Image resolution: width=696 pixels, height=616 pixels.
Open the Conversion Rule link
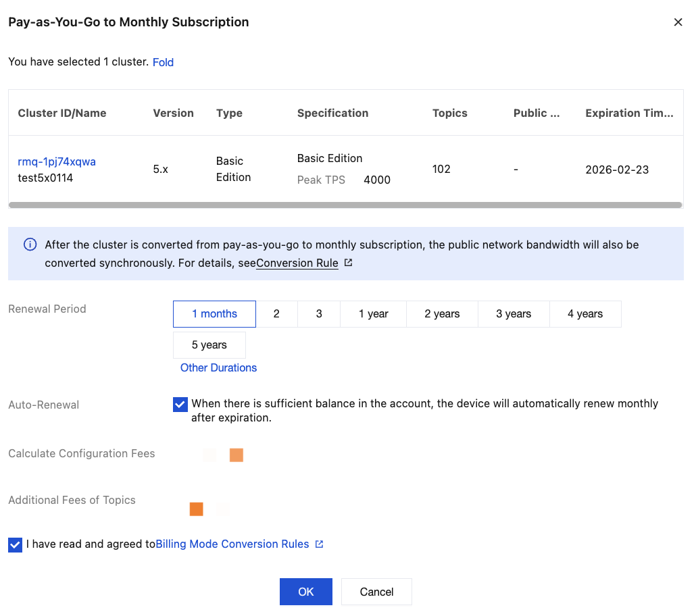point(297,263)
